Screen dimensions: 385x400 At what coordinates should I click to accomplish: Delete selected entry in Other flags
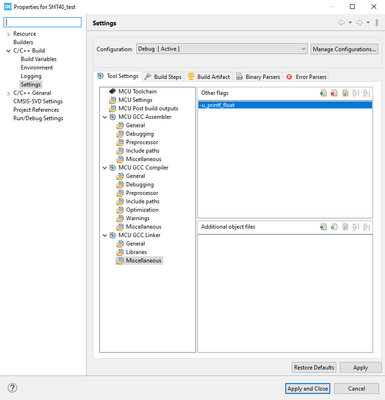coord(334,93)
